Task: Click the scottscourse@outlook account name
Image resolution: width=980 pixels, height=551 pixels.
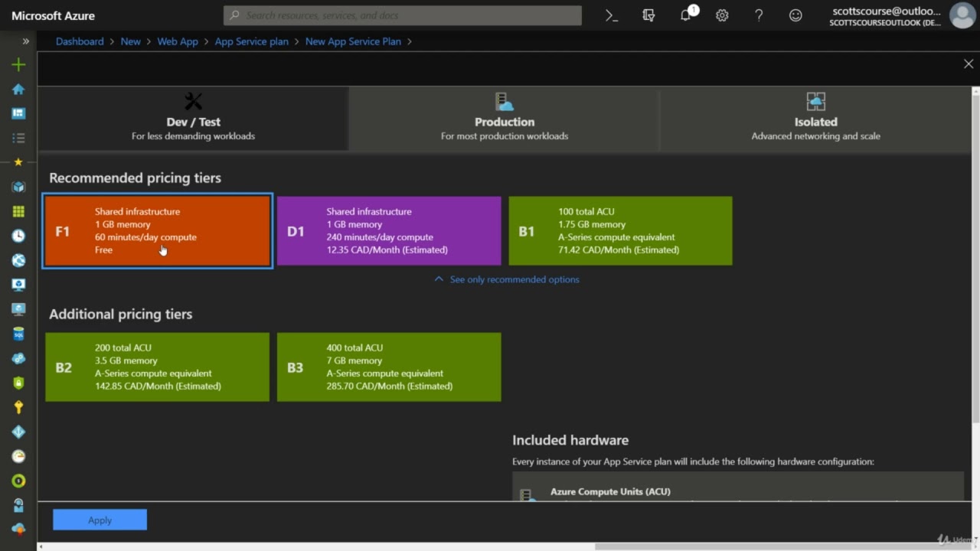Action: 887,11
